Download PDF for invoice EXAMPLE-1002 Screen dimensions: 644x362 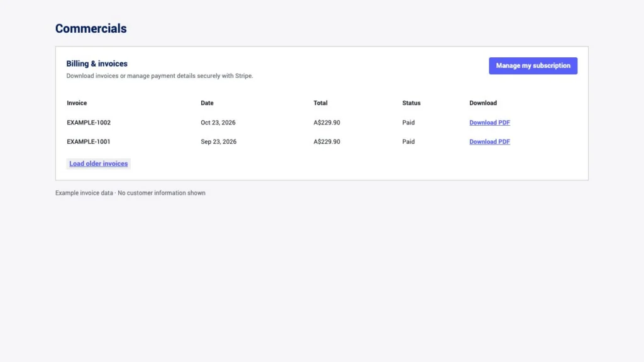coord(489,123)
